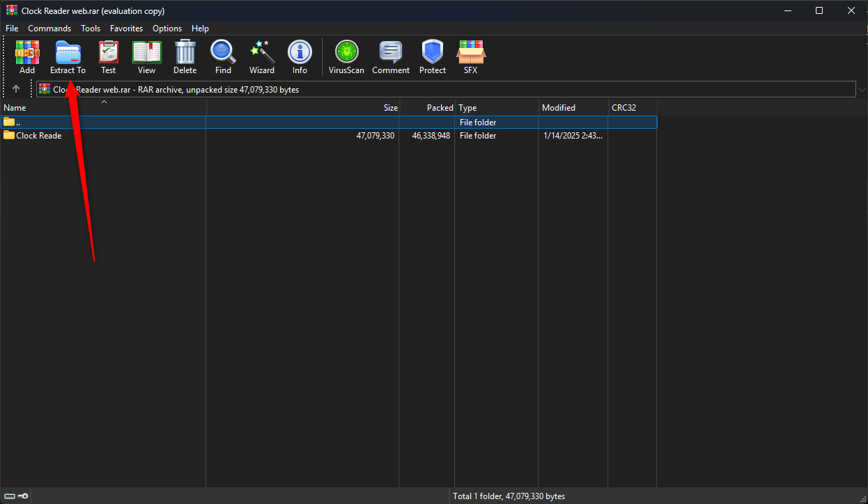This screenshot has width=868, height=504.
Task: Sort by the Packed column header
Action: point(428,107)
